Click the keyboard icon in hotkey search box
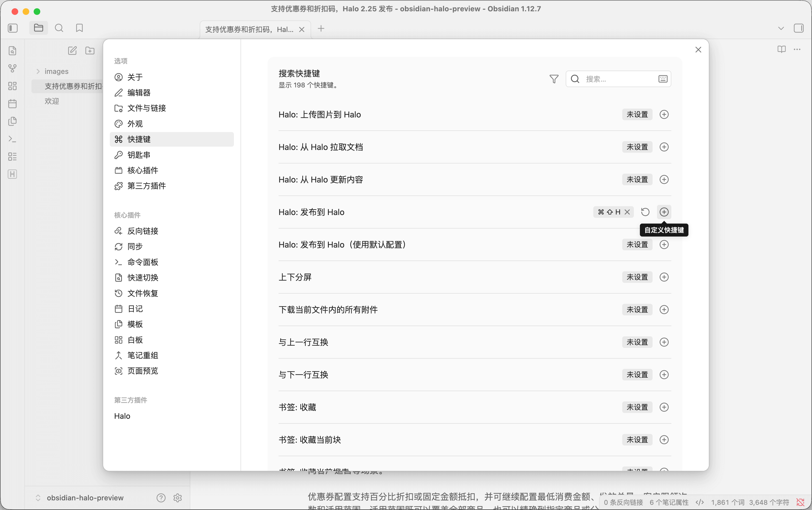 click(x=663, y=79)
